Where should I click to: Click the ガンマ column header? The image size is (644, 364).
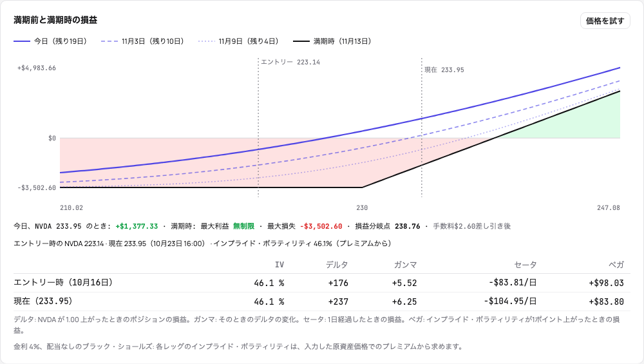405,265
